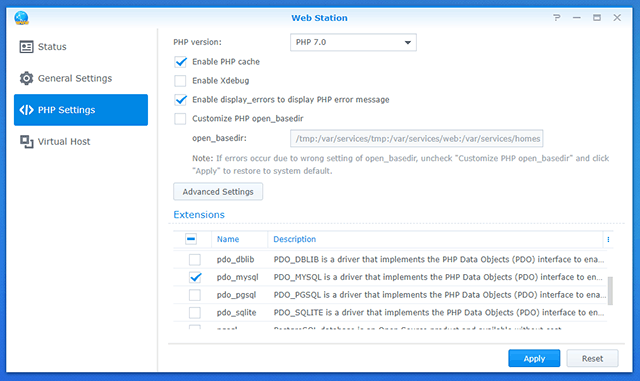This screenshot has width=640, height=381.
Task: Disable the Enable PHP cache checkbox
Action: pos(180,62)
